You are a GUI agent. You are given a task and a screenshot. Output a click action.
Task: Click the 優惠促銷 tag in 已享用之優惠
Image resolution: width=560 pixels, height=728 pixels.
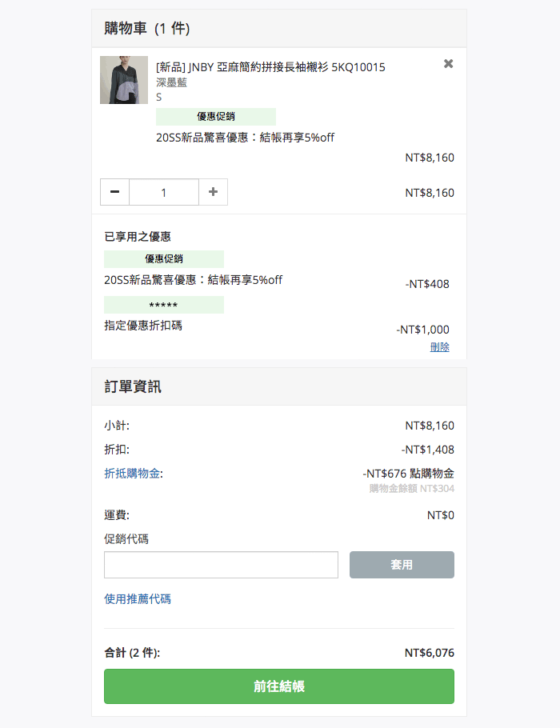tap(164, 259)
